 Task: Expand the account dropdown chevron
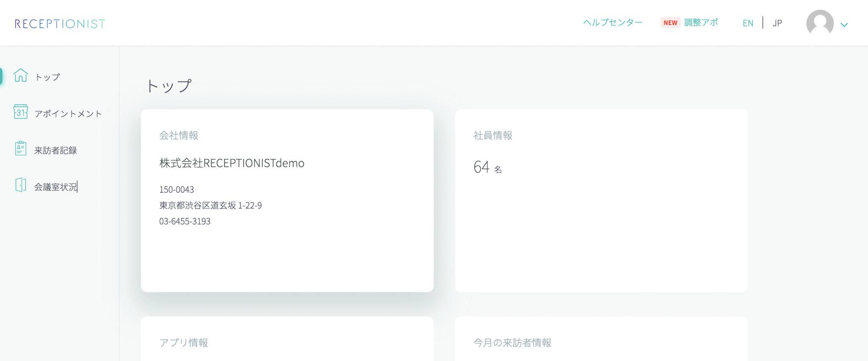point(844,25)
